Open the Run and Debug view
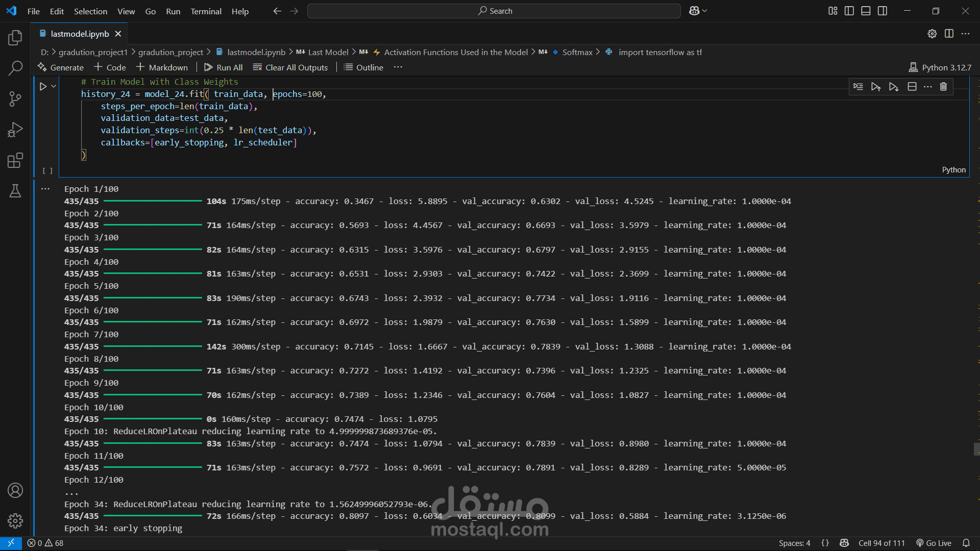Screen dimensions: 980x551 15,130
